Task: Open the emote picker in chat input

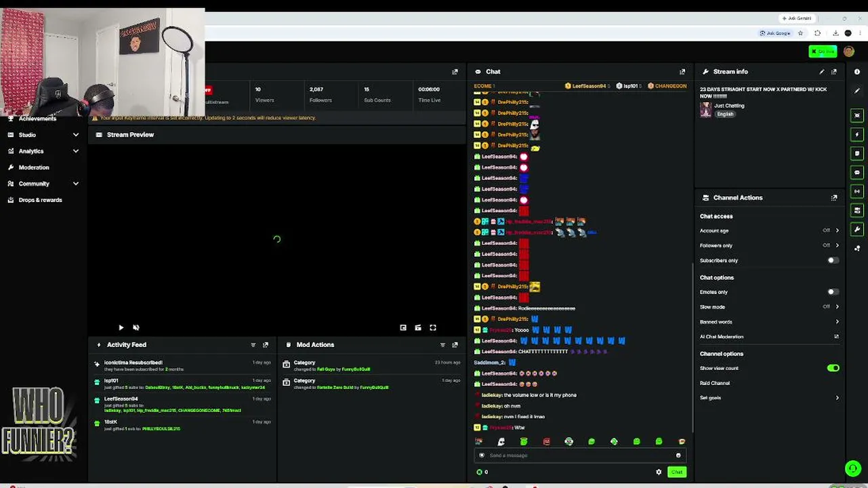Action: point(678,455)
